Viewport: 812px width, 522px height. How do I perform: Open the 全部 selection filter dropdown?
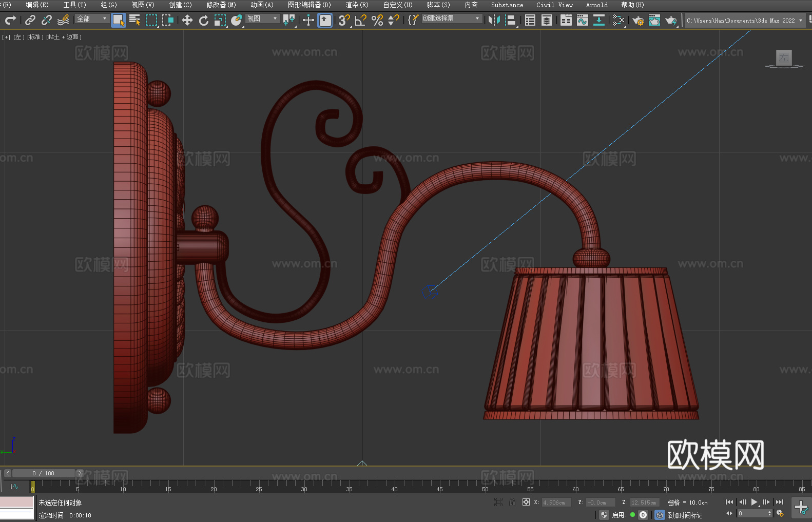point(92,18)
